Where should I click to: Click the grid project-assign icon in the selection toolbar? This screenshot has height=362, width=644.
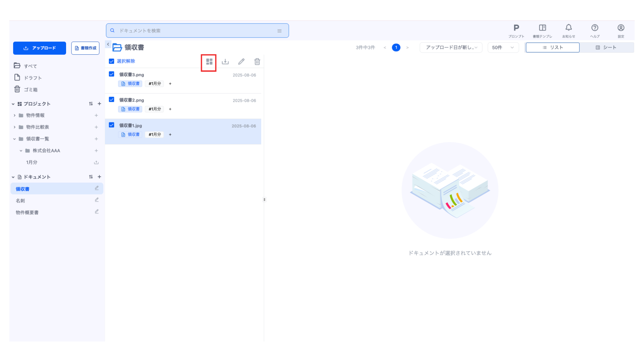coord(209,62)
